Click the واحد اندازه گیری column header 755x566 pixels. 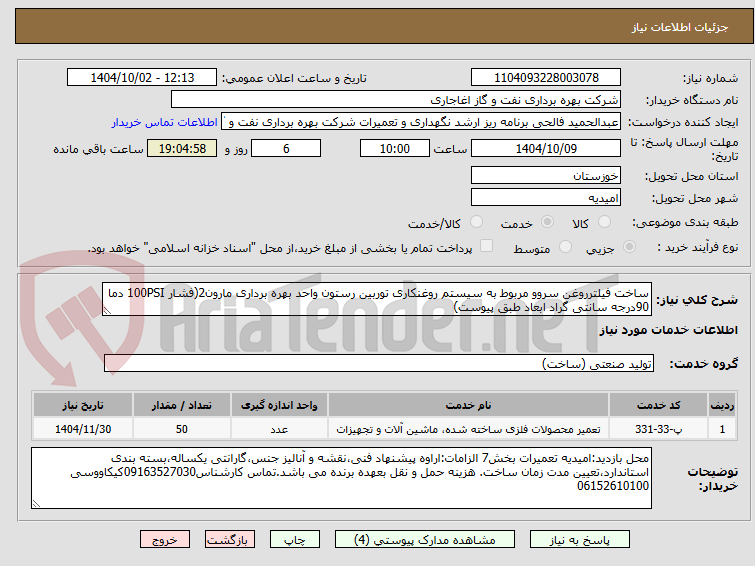pyautogui.click(x=279, y=405)
